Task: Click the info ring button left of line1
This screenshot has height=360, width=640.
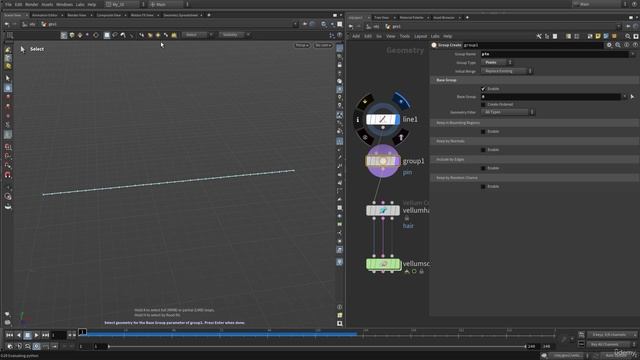Action: pos(358,119)
